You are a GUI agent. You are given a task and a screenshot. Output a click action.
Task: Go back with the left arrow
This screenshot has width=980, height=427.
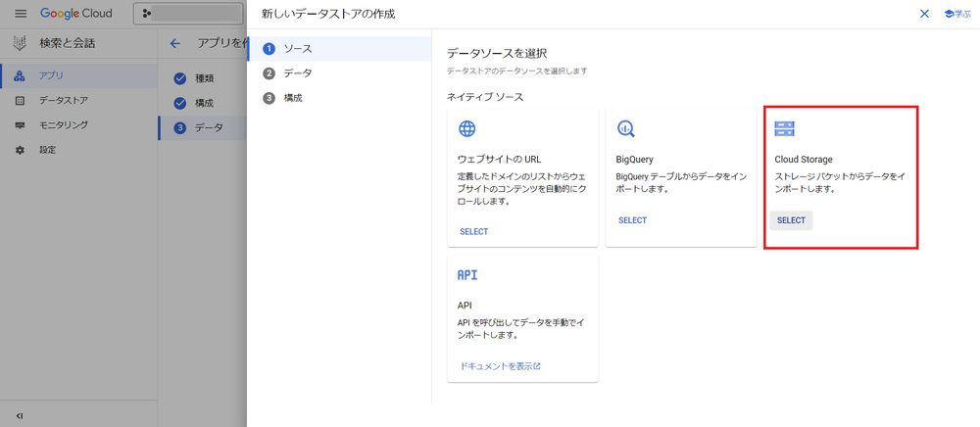[175, 44]
